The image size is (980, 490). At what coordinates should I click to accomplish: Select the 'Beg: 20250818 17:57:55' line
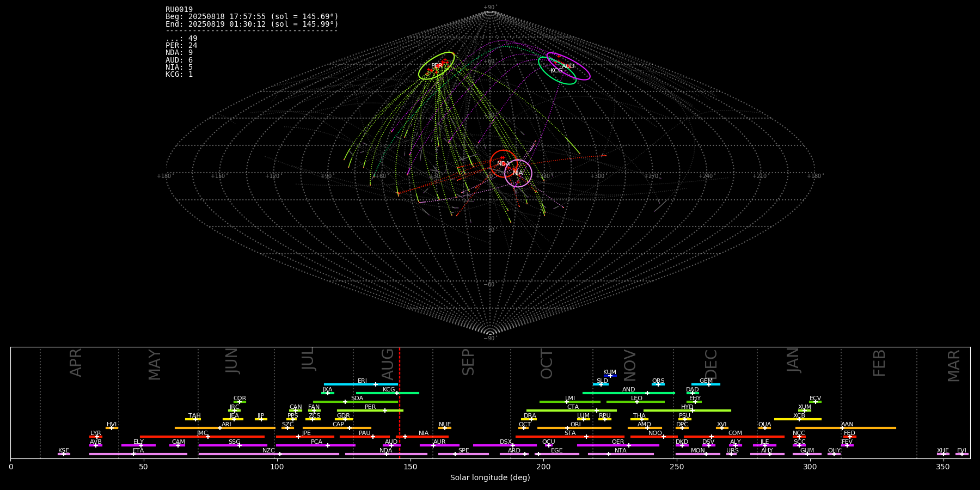pyautogui.click(x=252, y=17)
